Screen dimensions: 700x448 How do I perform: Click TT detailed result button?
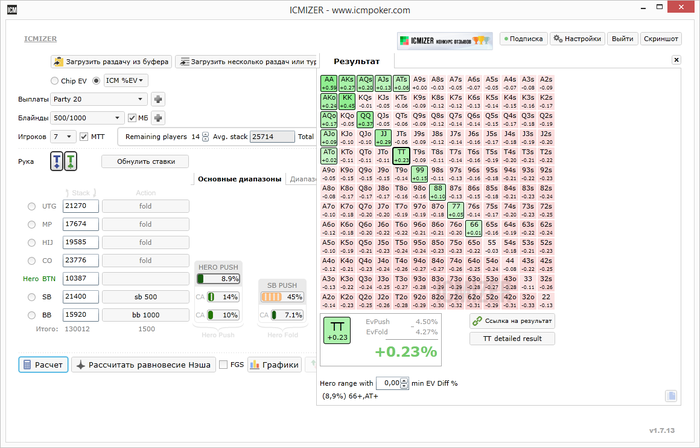(x=512, y=339)
